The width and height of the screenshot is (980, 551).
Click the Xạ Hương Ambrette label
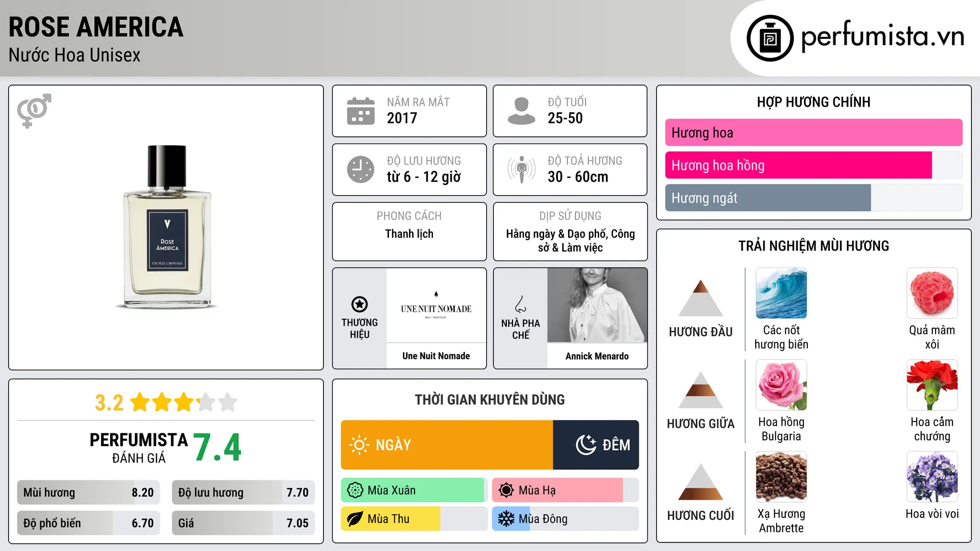point(781,521)
